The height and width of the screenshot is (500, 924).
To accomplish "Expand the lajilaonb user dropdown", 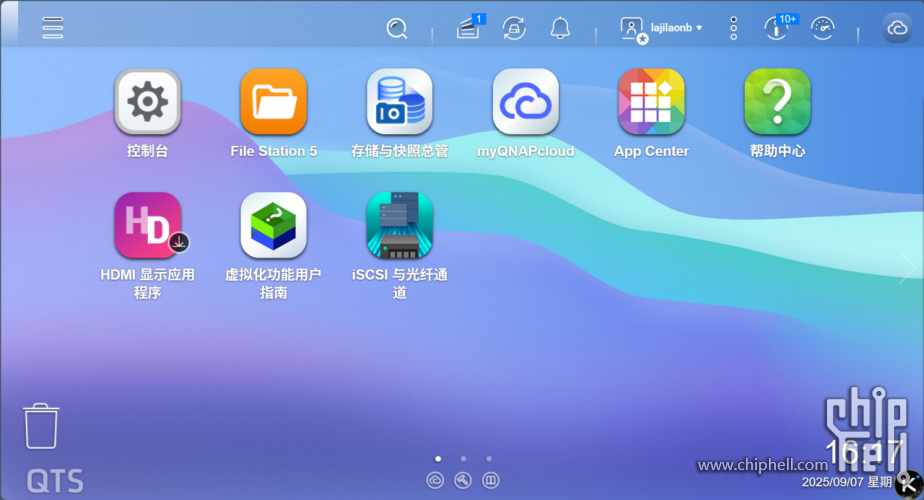I will tap(676, 28).
